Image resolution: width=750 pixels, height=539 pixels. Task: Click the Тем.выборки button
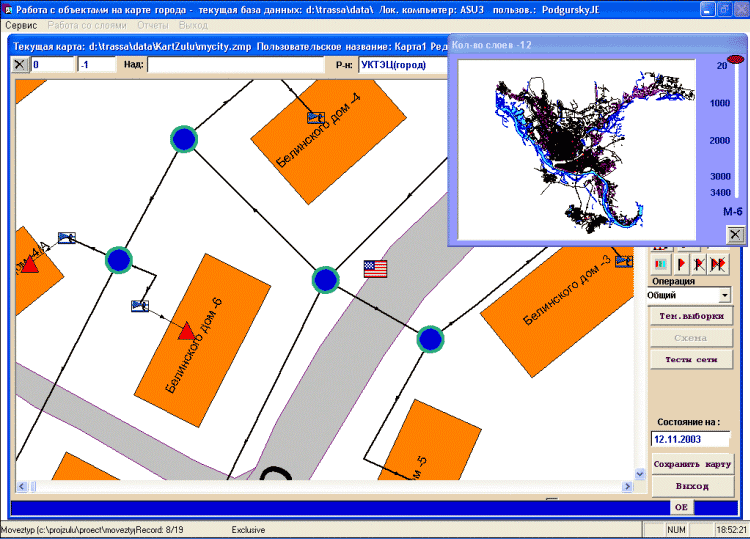coord(690,317)
